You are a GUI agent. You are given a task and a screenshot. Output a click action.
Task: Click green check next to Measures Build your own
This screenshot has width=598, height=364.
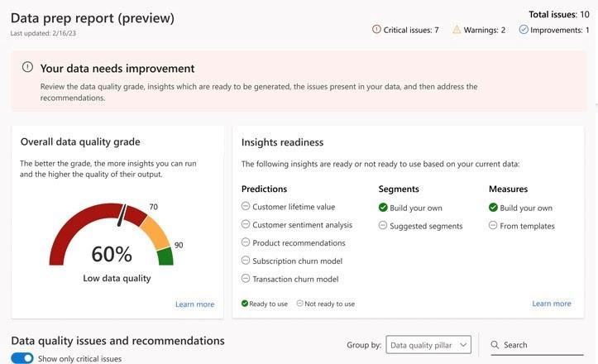click(x=493, y=208)
